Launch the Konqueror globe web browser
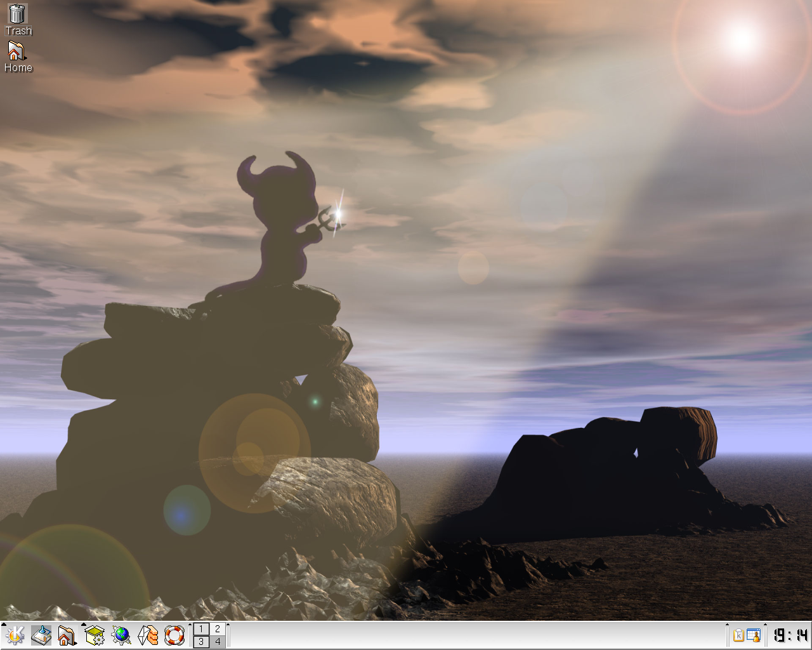 [x=121, y=635]
